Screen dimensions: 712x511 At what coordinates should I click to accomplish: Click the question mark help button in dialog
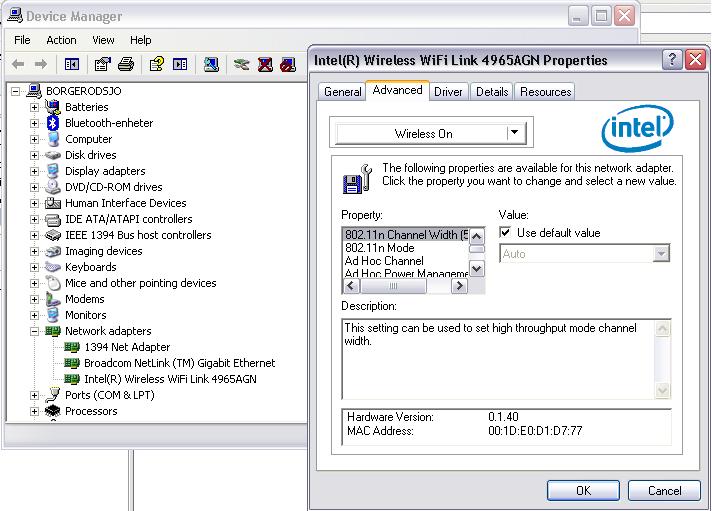672,60
